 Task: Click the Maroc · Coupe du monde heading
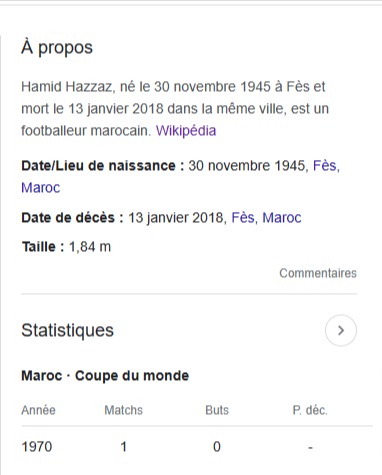tap(105, 376)
